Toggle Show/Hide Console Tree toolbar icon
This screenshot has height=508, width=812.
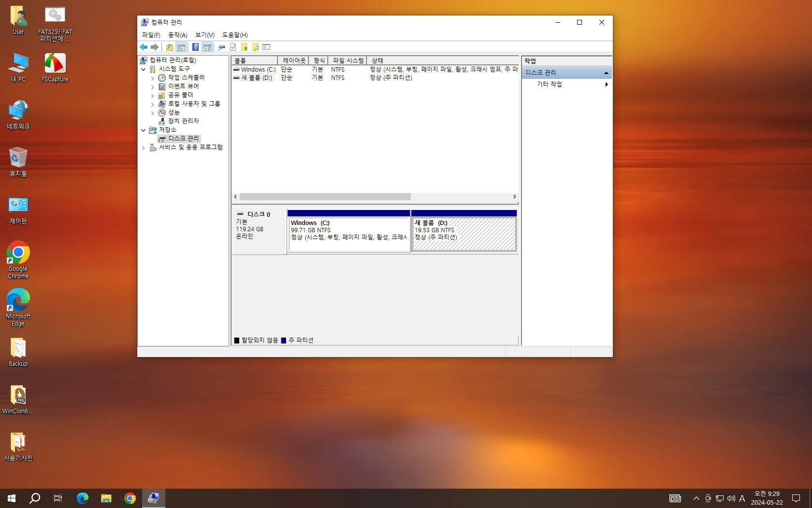click(181, 47)
